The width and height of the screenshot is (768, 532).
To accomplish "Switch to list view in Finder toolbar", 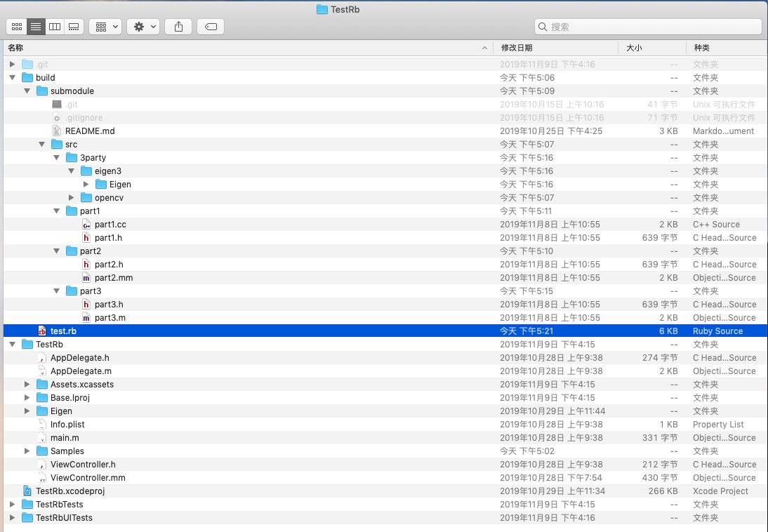I will [36, 27].
